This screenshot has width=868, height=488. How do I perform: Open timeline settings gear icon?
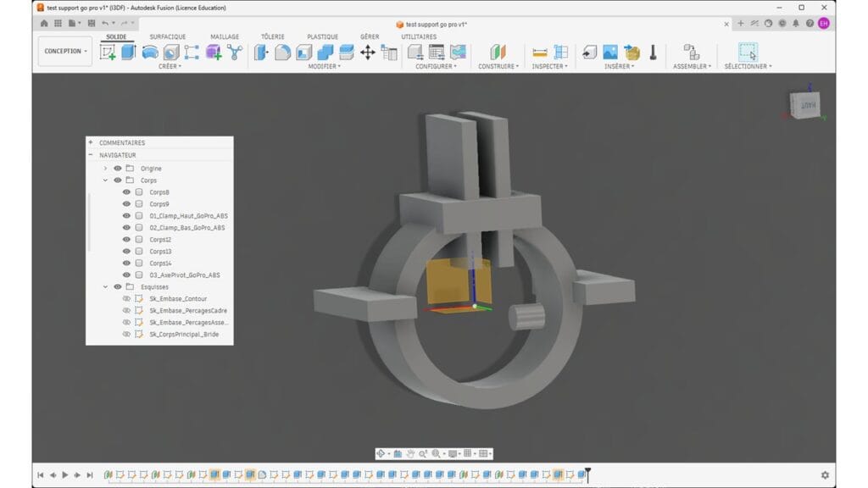pos(825,474)
